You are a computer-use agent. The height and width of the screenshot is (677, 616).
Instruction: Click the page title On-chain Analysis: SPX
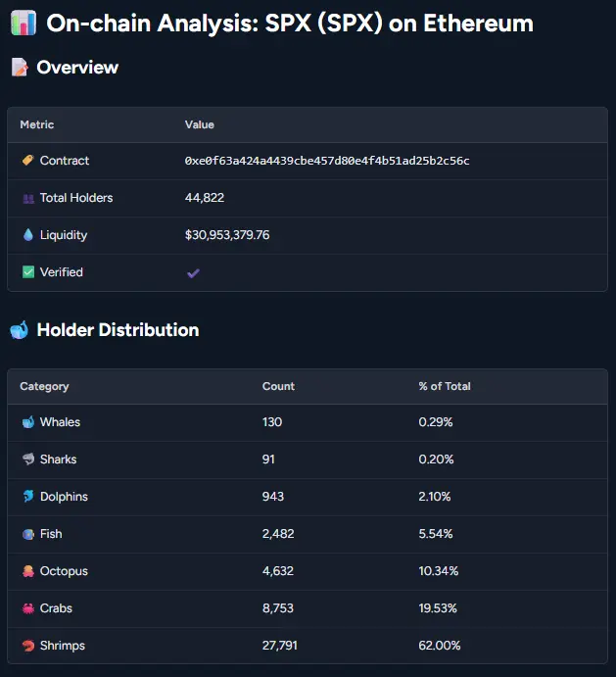coord(290,24)
